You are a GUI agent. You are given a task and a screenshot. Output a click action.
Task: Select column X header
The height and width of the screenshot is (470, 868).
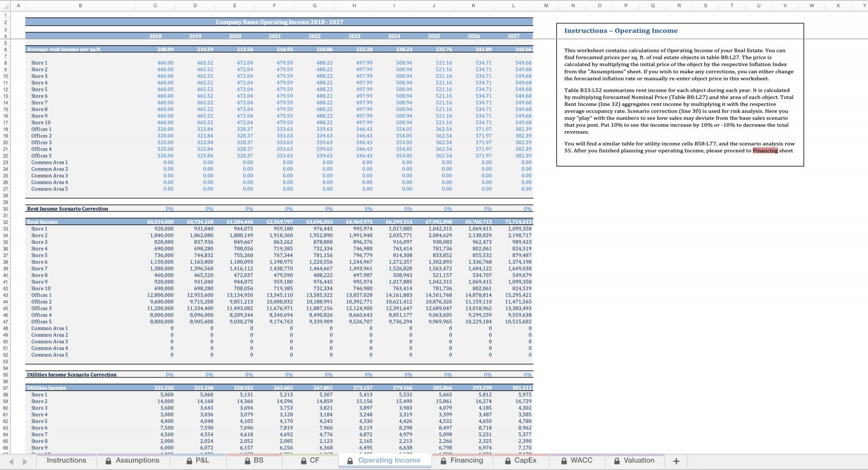point(838,5)
